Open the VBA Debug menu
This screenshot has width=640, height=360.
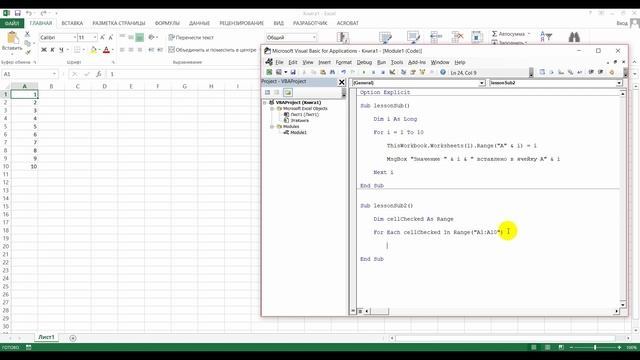point(364,62)
